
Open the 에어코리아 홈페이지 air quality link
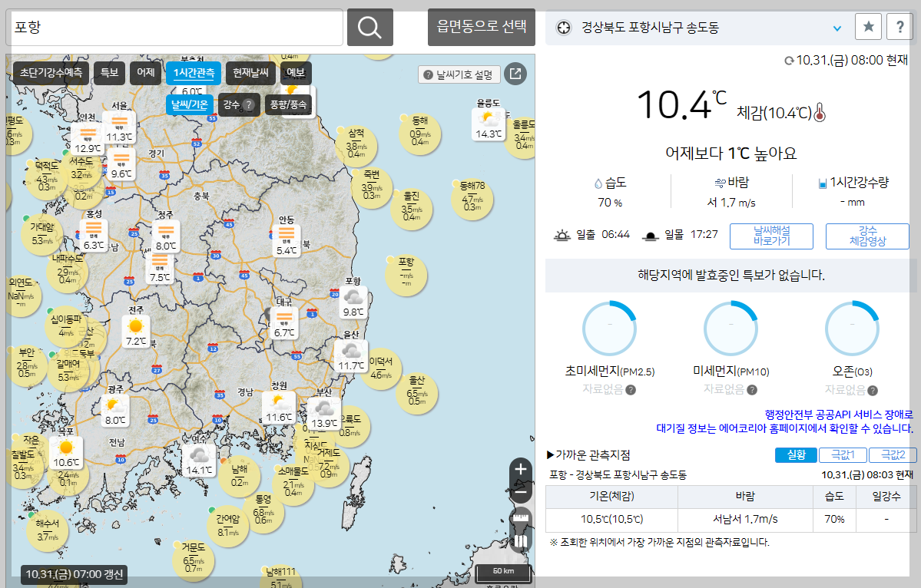[x=785, y=428]
